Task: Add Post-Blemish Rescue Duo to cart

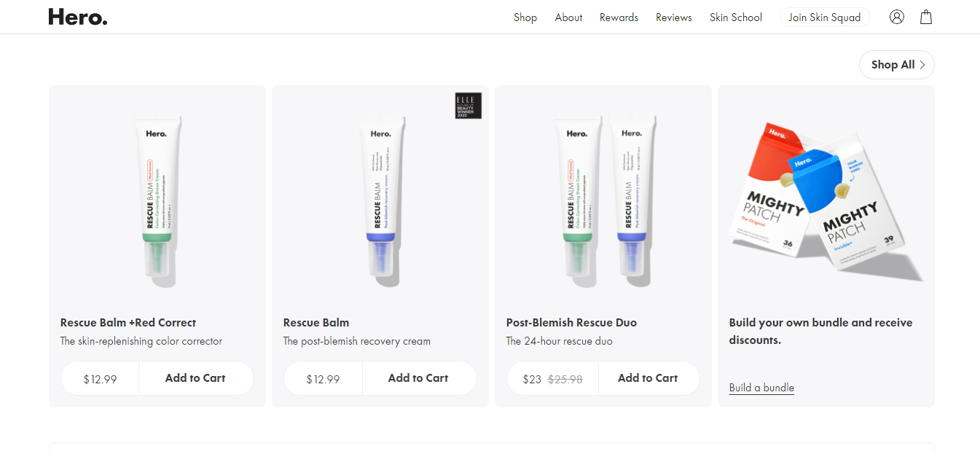Action: click(x=648, y=378)
